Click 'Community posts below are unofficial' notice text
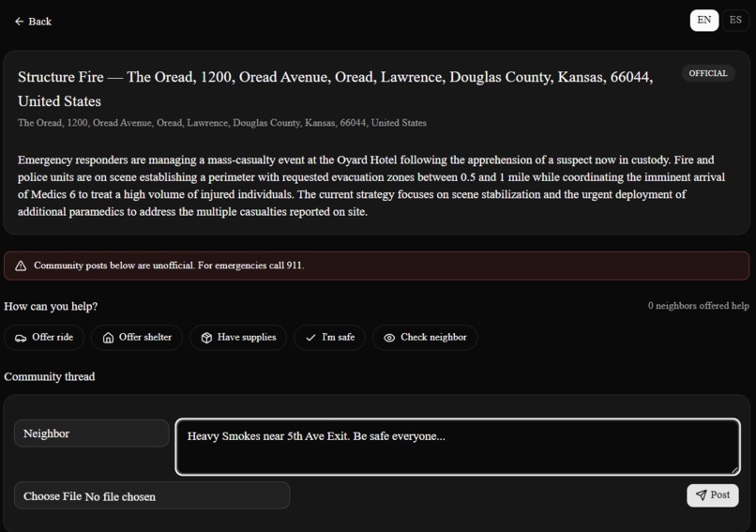The height and width of the screenshot is (532, 756). click(169, 266)
